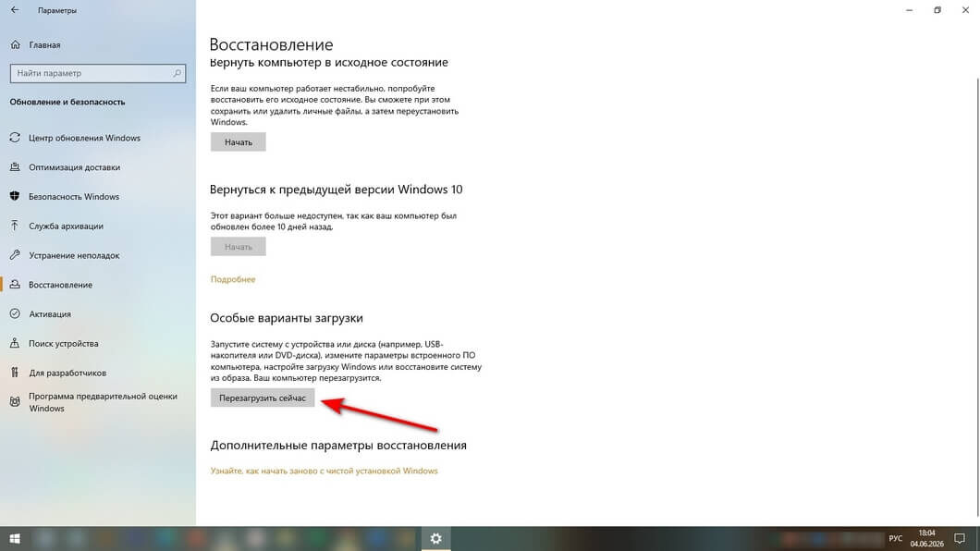The height and width of the screenshot is (551, 980).
Task: Go to Главная page
Action: pyautogui.click(x=44, y=45)
